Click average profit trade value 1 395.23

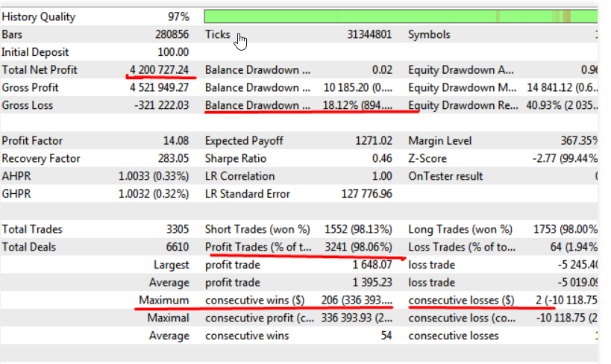(372, 283)
